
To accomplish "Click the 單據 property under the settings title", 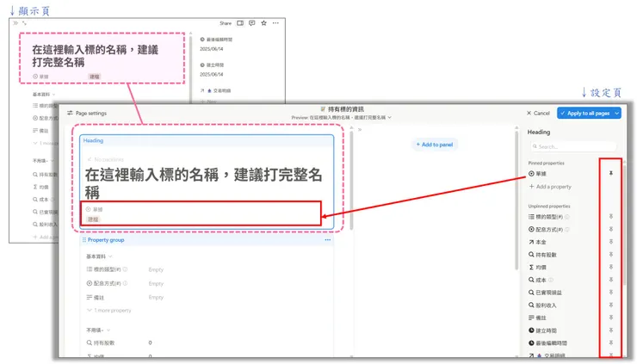I will (x=94, y=210).
